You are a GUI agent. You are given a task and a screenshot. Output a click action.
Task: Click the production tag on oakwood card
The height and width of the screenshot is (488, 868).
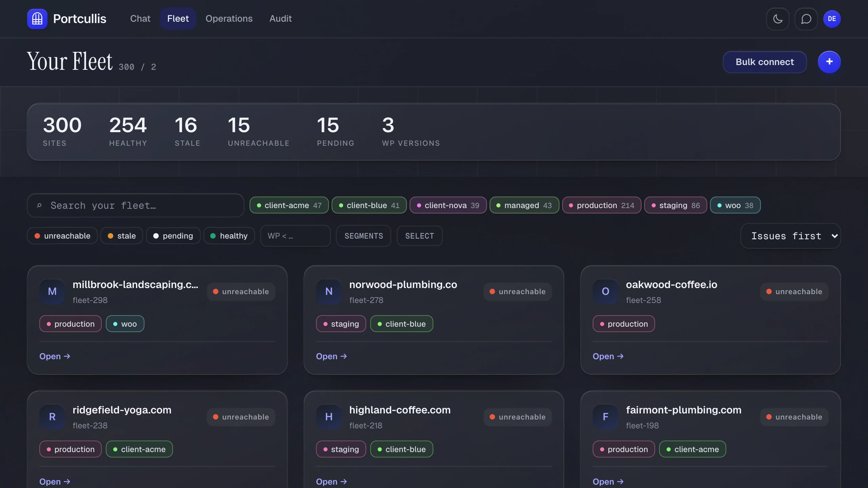tap(624, 324)
